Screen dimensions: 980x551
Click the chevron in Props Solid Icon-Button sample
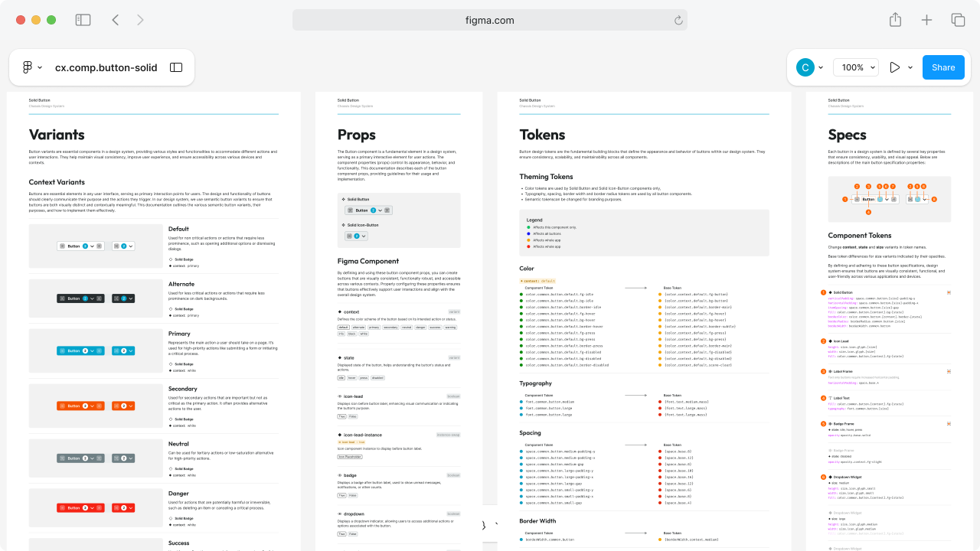[x=364, y=236]
